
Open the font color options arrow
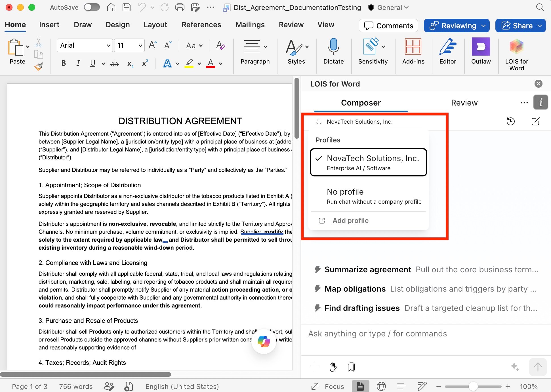221,64
